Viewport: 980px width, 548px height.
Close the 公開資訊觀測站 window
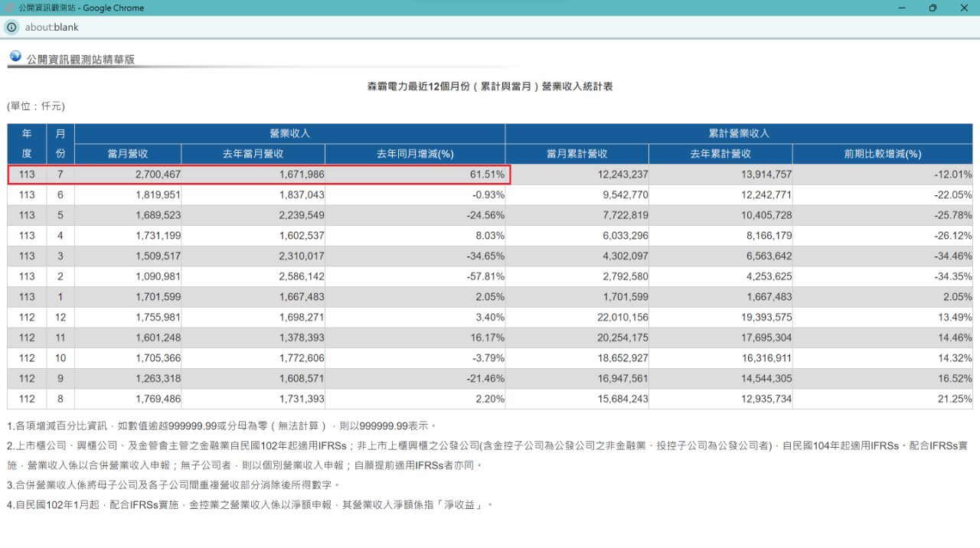pos(964,8)
